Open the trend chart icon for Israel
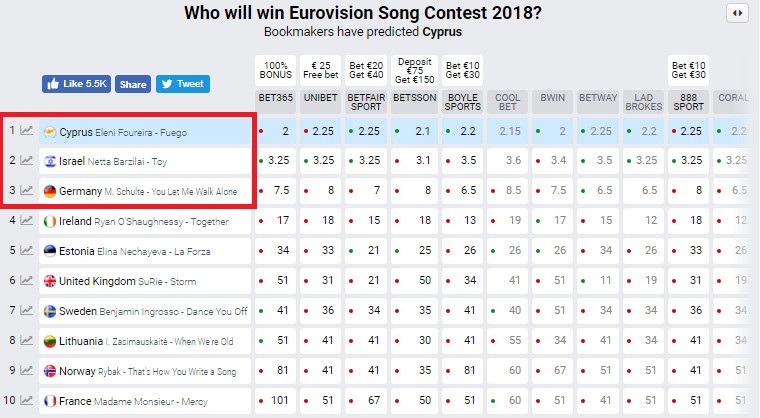This screenshot has width=760, height=418. 26,161
